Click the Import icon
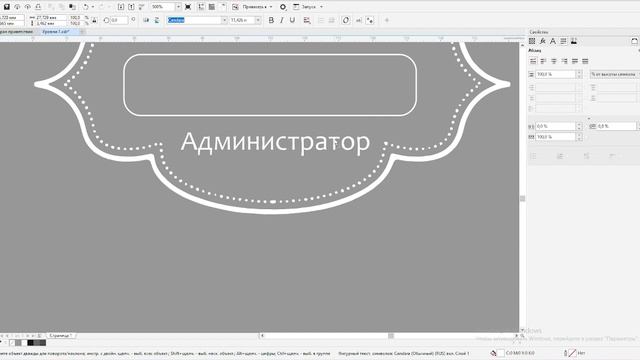This screenshot has width=640, height=360. [x=121, y=7]
